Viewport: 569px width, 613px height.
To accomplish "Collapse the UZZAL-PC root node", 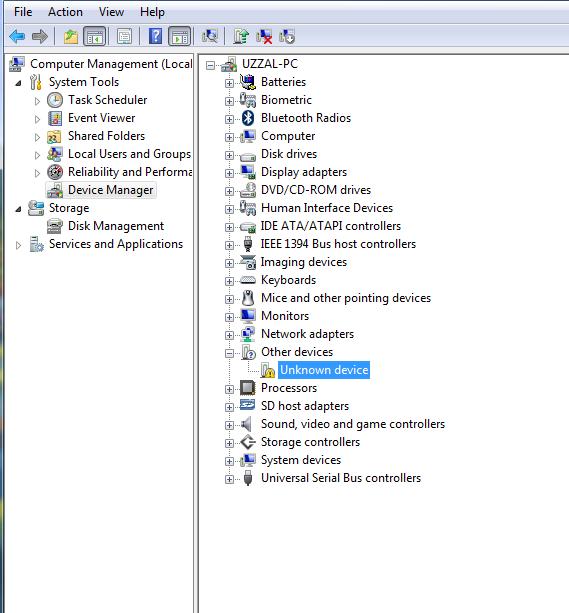I will tap(210, 65).
